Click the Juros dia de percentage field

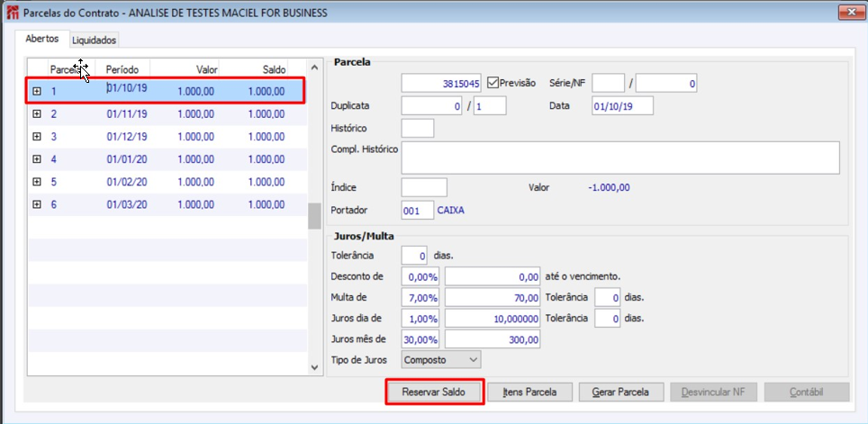(x=420, y=319)
